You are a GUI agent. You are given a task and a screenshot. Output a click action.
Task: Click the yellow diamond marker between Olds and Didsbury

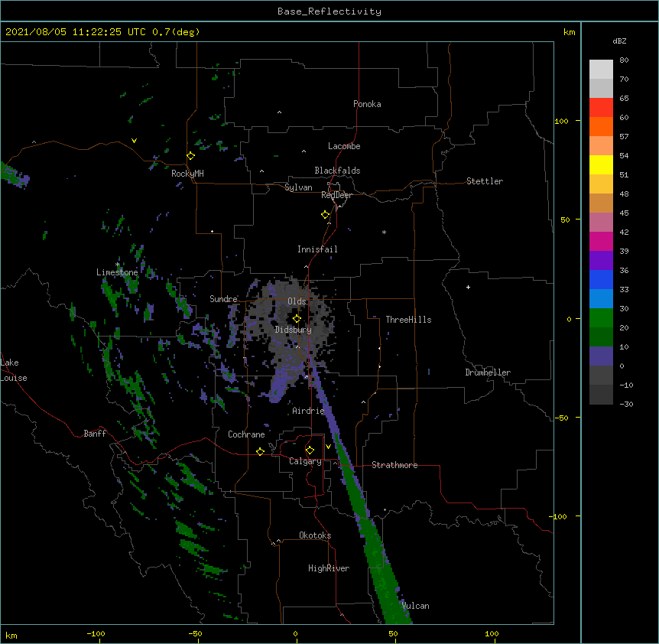(x=297, y=319)
